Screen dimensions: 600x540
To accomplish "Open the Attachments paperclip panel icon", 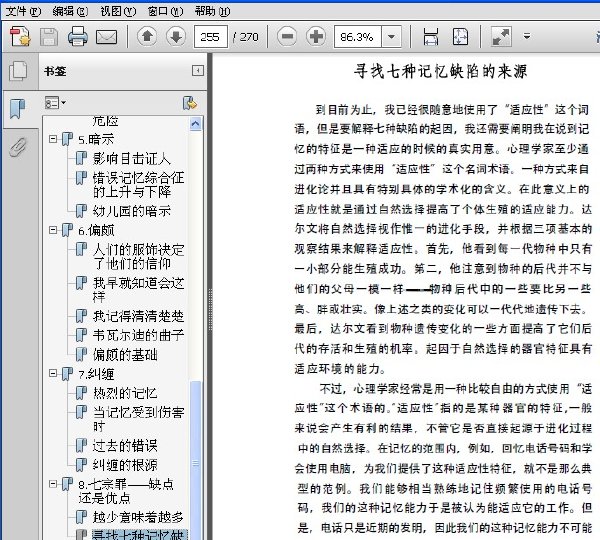I will (18, 147).
